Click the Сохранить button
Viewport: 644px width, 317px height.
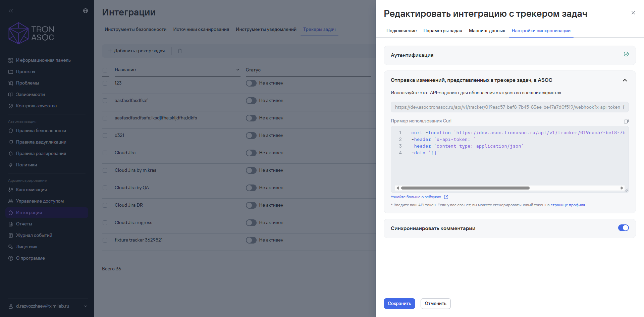coord(399,304)
